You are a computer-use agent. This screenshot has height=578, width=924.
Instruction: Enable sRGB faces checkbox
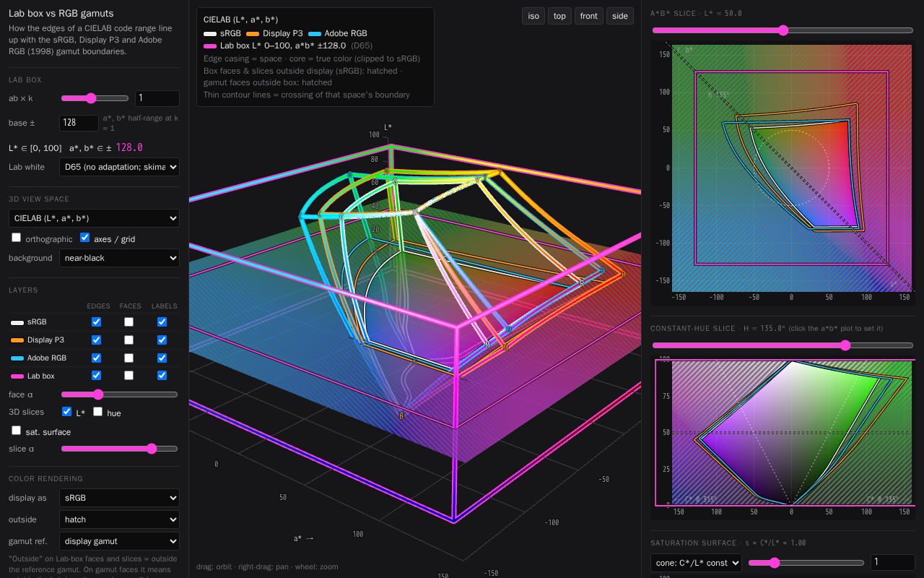[x=128, y=322]
